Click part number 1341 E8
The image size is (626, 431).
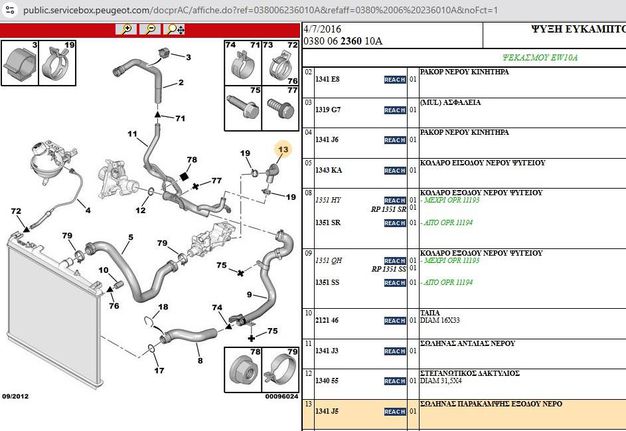[327, 79]
